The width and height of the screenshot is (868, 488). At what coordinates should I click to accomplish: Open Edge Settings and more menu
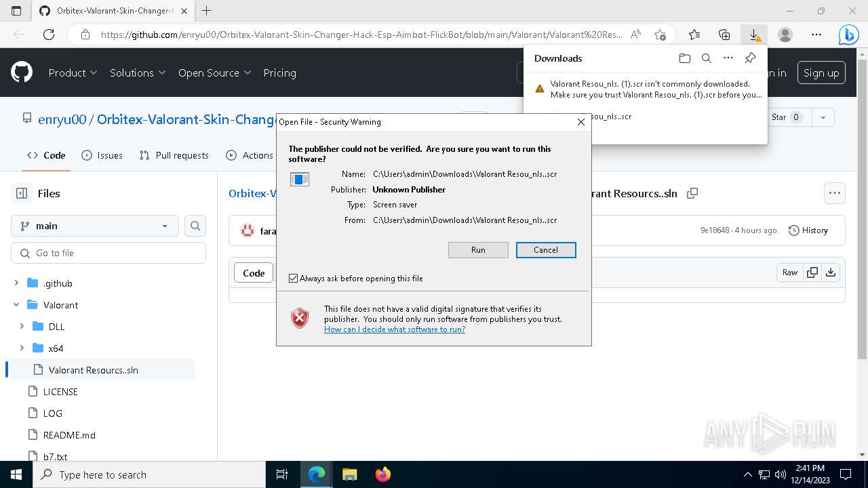816,35
